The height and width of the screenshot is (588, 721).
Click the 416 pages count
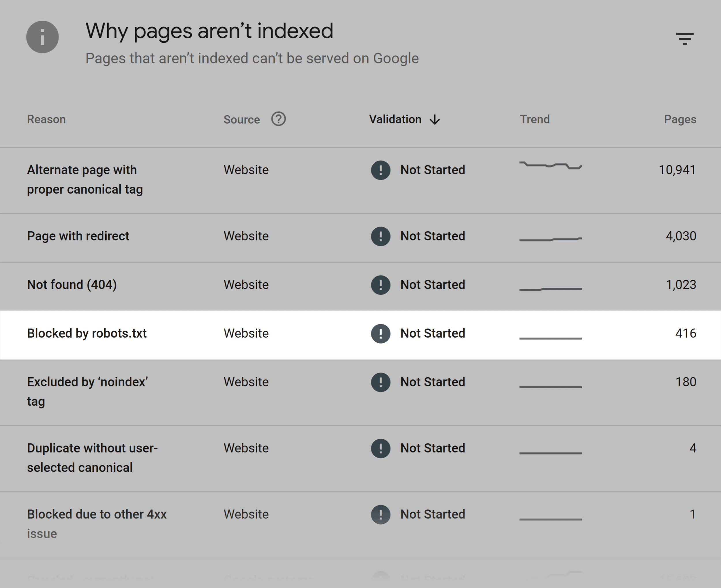(686, 333)
